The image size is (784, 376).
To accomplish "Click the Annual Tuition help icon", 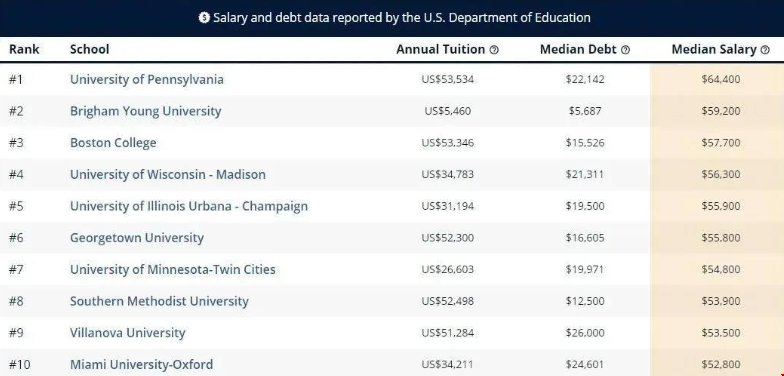I will pyautogui.click(x=494, y=50).
